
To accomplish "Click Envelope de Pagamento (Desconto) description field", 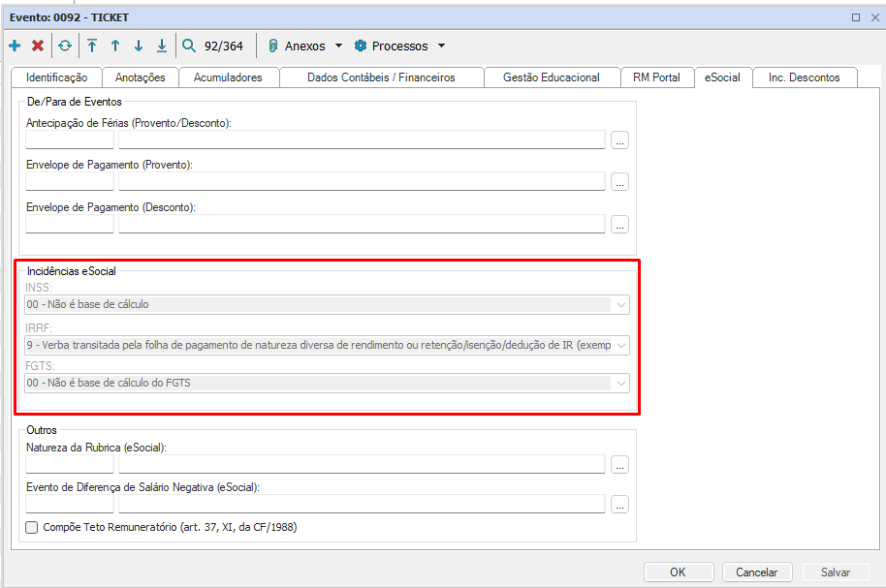I will [x=362, y=224].
